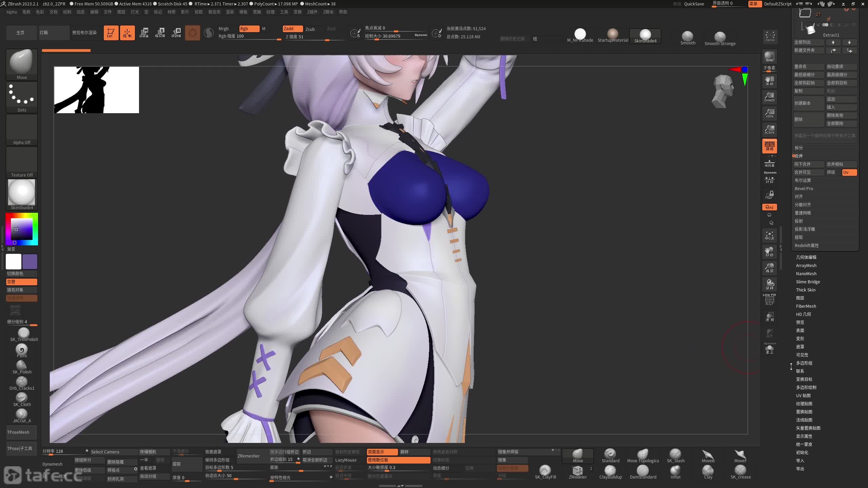Expand the Bevel Pro section

pyautogui.click(x=804, y=188)
